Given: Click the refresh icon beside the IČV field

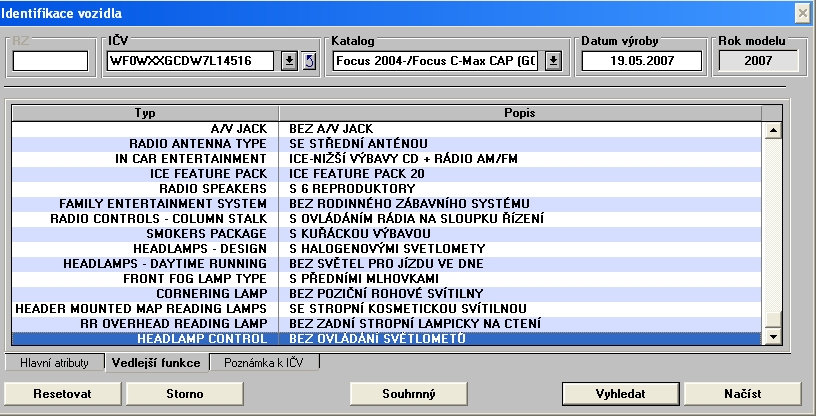Looking at the screenshot, I should click(309, 61).
